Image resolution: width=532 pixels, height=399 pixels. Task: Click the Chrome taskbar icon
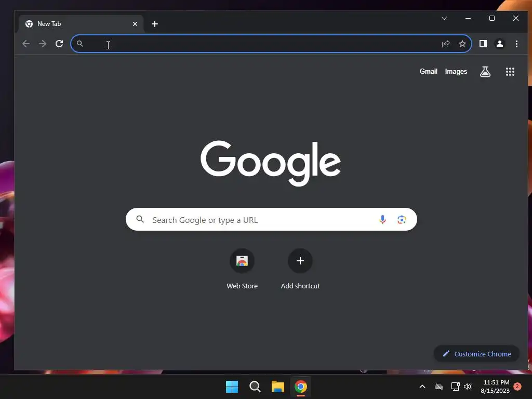301,387
